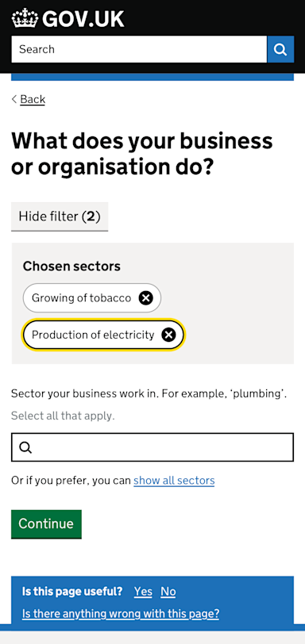Answer Yes to Is this page useful
The width and height of the screenshot is (305, 644).
(143, 592)
